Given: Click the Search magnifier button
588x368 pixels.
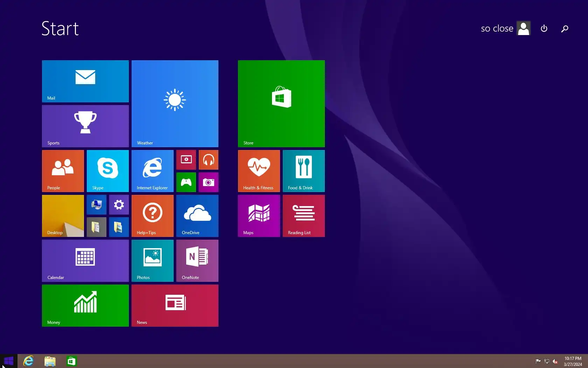Looking at the screenshot, I should pyautogui.click(x=565, y=28).
